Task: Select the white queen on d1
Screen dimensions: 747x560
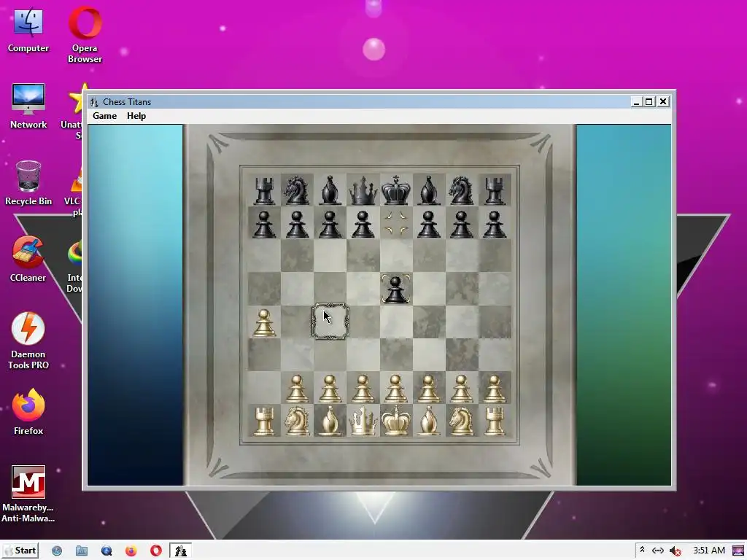Action: point(363,421)
